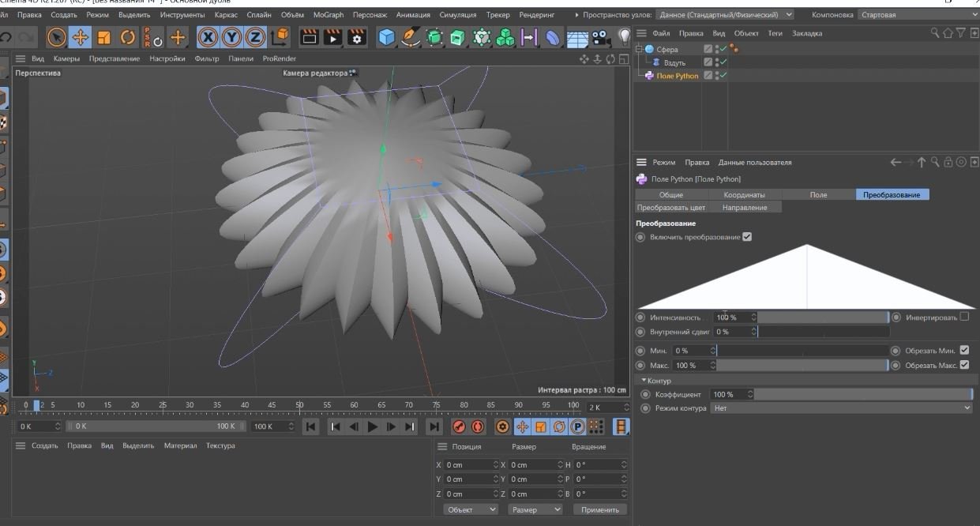Open the render settings icon
The width and height of the screenshot is (980, 526).
pyautogui.click(x=357, y=37)
